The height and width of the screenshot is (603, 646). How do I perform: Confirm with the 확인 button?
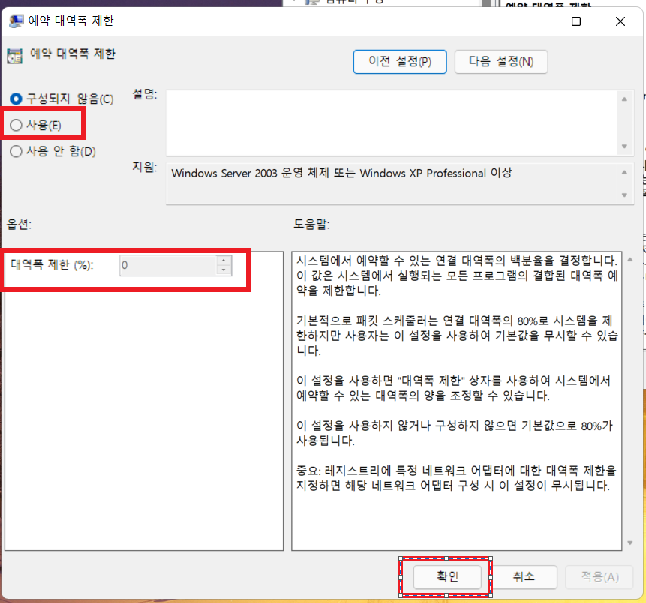pyautogui.click(x=447, y=576)
